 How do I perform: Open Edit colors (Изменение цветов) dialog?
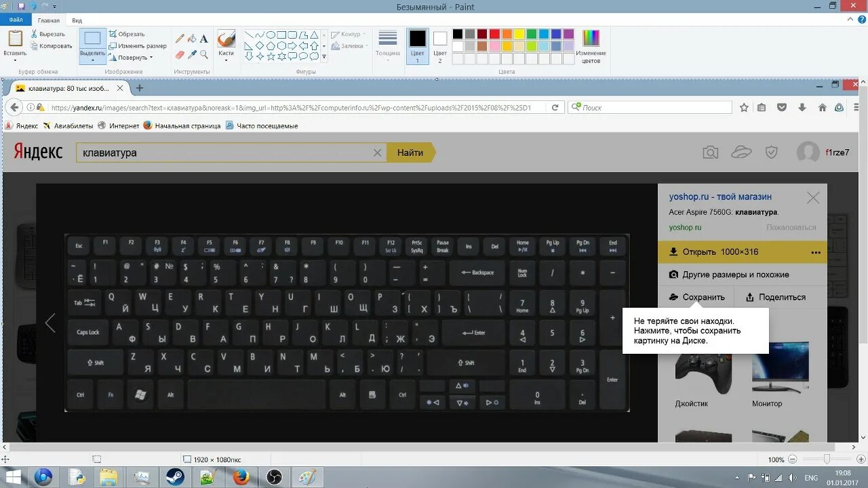tap(591, 46)
